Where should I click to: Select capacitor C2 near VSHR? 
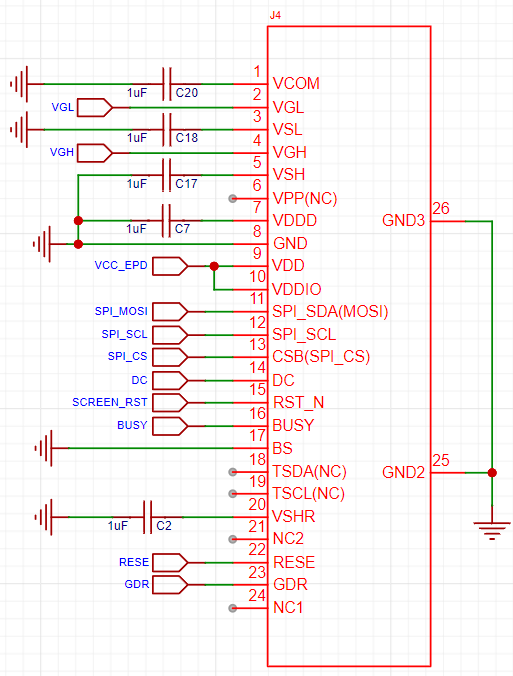point(147,517)
